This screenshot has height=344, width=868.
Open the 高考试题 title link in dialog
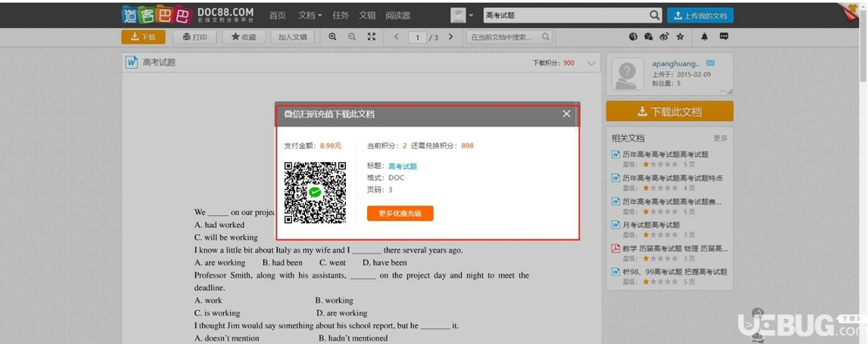click(403, 166)
